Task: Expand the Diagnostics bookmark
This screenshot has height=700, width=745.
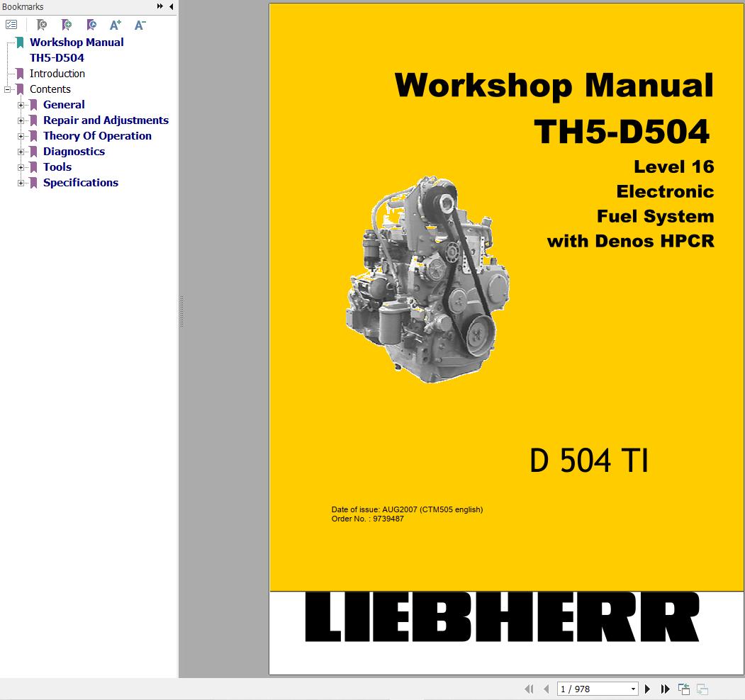Action: coord(21,152)
